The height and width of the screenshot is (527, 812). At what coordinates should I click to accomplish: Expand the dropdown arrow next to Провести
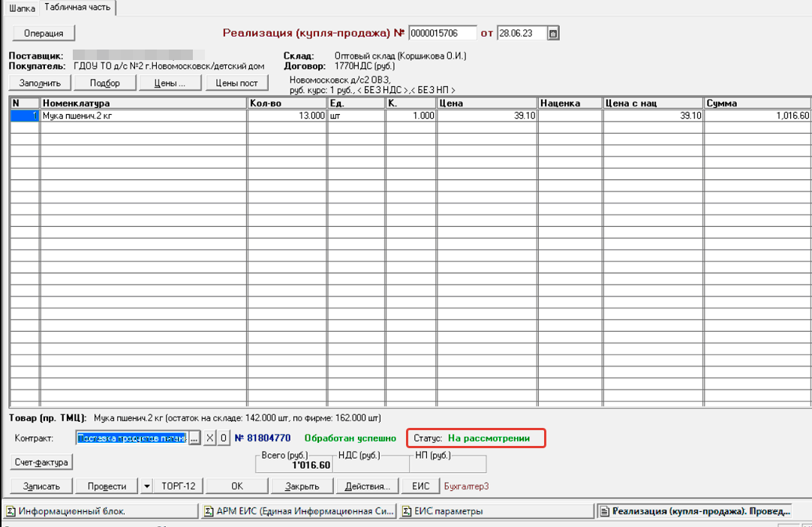click(x=146, y=486)
